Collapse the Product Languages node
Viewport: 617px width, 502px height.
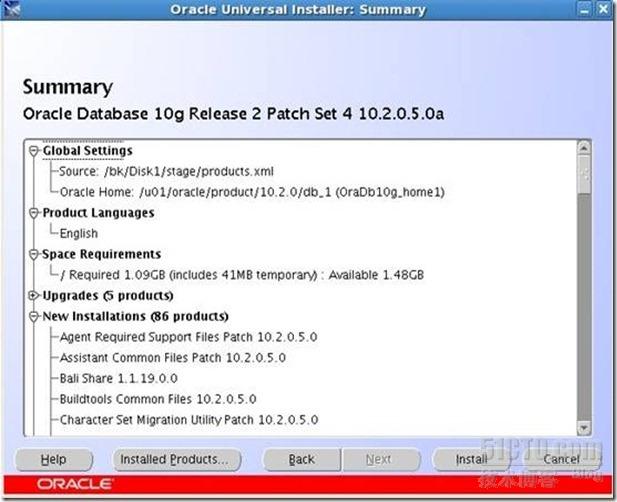pyautogui.click(x=34, y=213)
